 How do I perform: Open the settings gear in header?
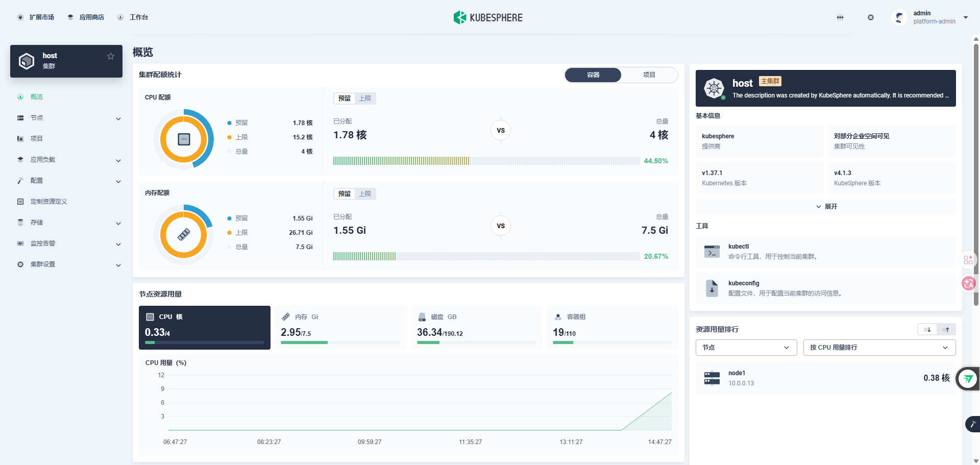click(x=871, y=17)
